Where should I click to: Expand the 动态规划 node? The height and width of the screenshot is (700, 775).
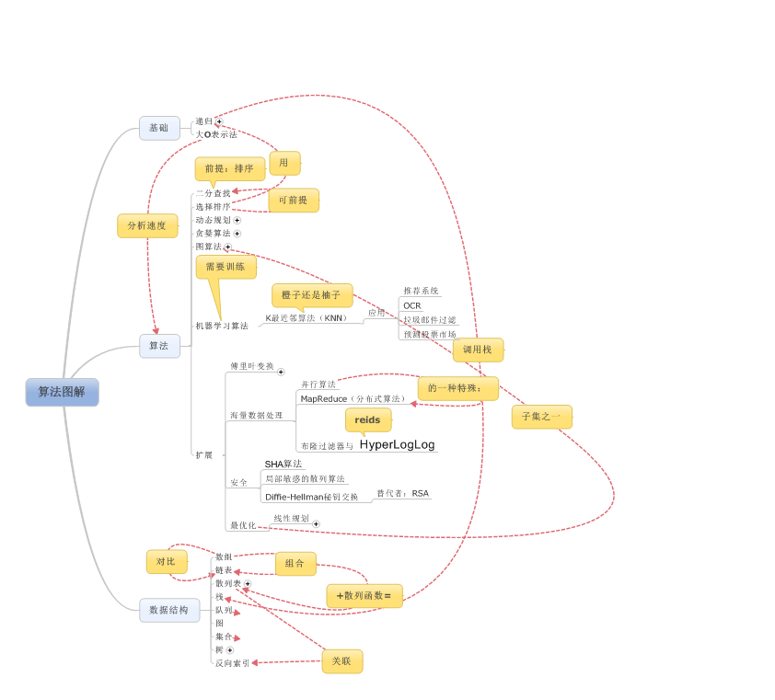[237, 221]
